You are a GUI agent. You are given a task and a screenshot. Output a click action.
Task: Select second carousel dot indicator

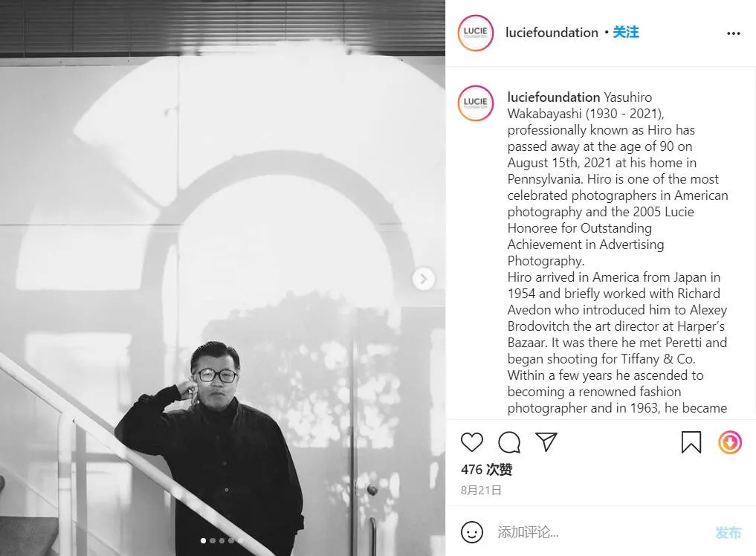213,540
